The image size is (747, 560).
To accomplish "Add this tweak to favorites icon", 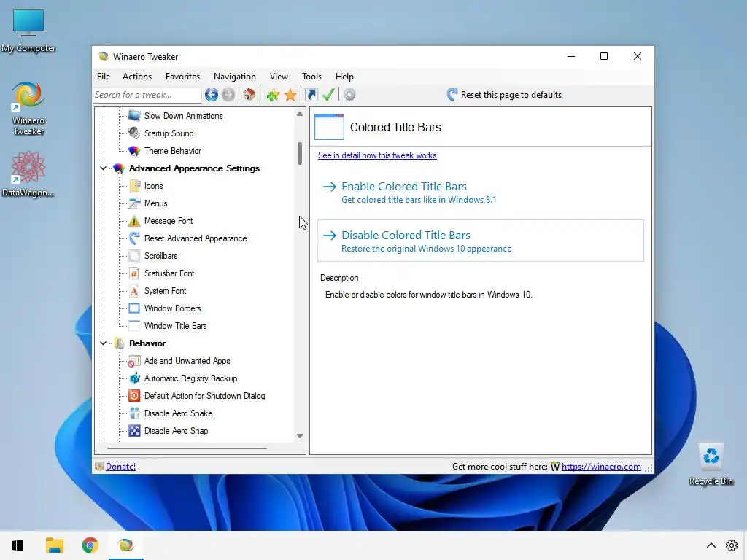I will click(273, 95).
